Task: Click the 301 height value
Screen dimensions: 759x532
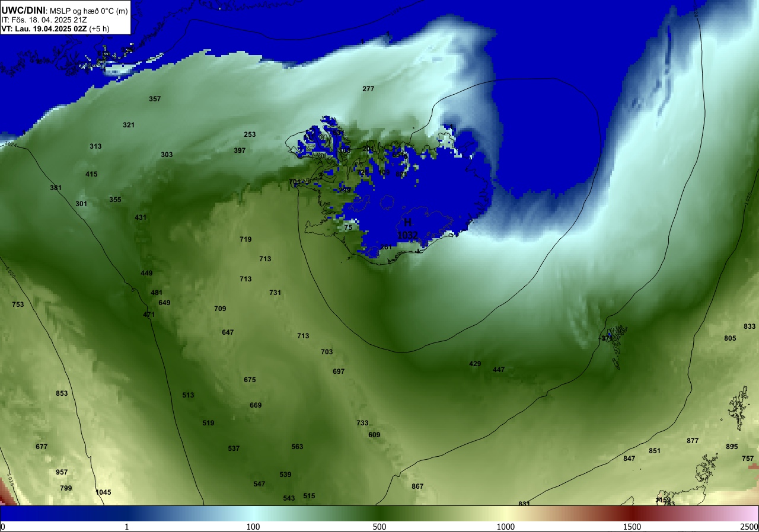Action: pyautogui.click(x=81, y=204)
